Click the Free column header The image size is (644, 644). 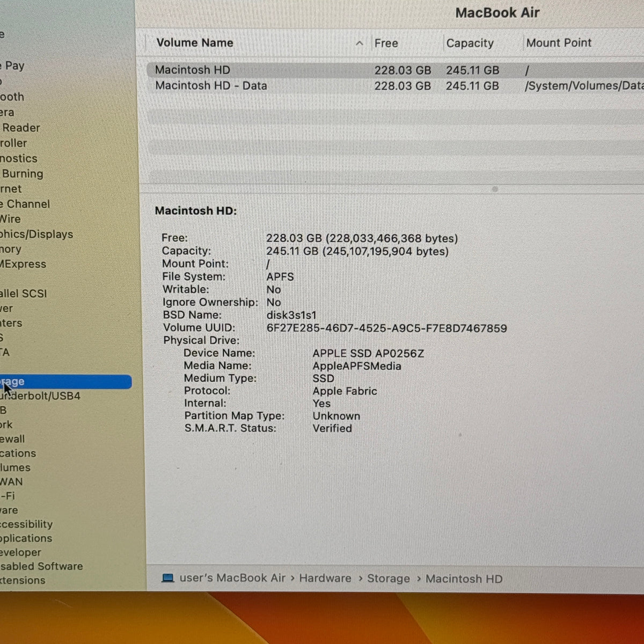(386, 43)
